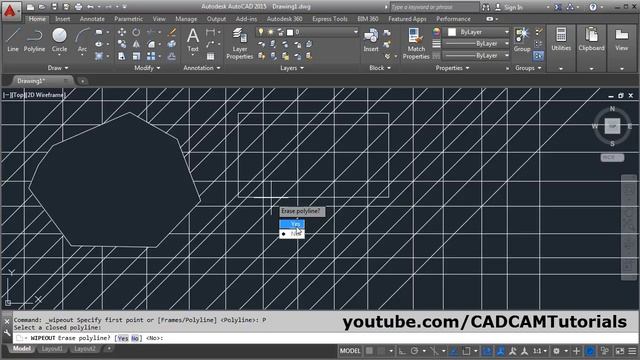The width and height of the screenshot is (640, 360).
Task: Toggle clean screen icon in status bar
Action: [x=620, y=351]
